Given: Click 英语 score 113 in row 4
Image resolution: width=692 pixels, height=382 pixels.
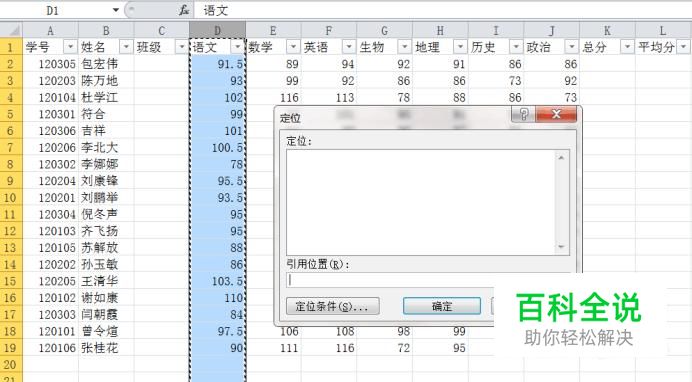Looking at the screenshot, I should 329,97.
